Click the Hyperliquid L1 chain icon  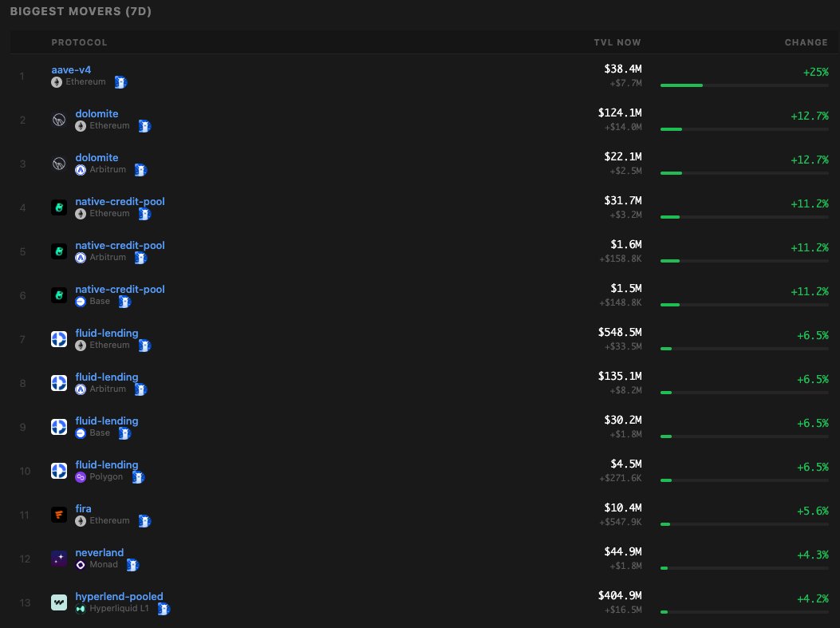tap(81, 609)
